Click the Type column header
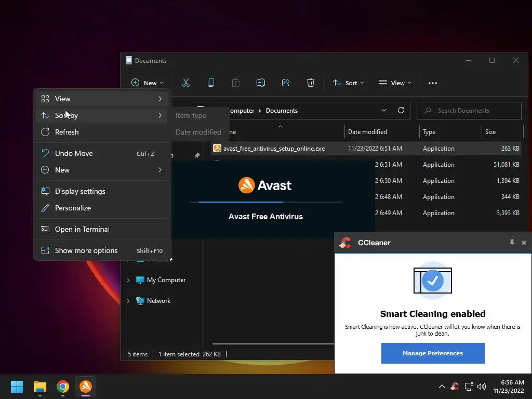The image size is (532, 399). (450, 132)
